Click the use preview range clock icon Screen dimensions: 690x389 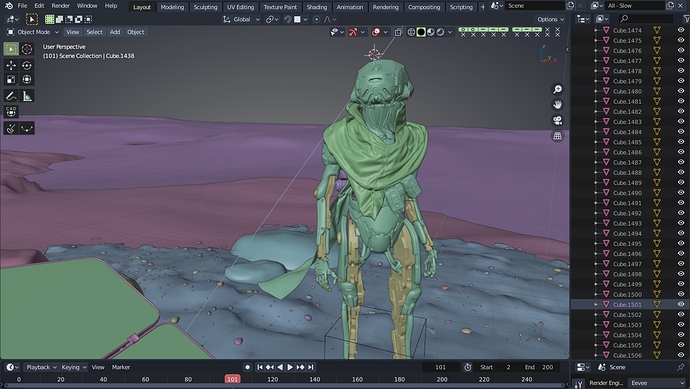468,367
